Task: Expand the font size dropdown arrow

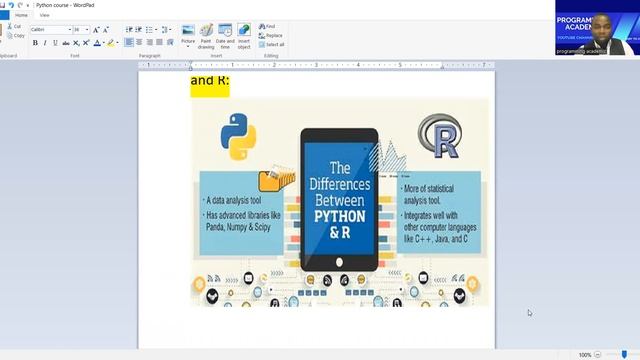Action: (x=87, y=30)
